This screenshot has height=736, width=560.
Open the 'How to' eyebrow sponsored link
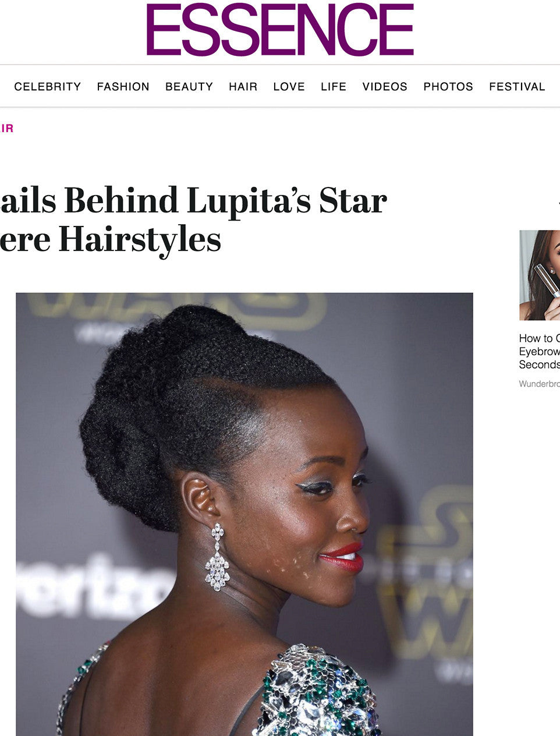pyautogui.click(x=540, y=351)
